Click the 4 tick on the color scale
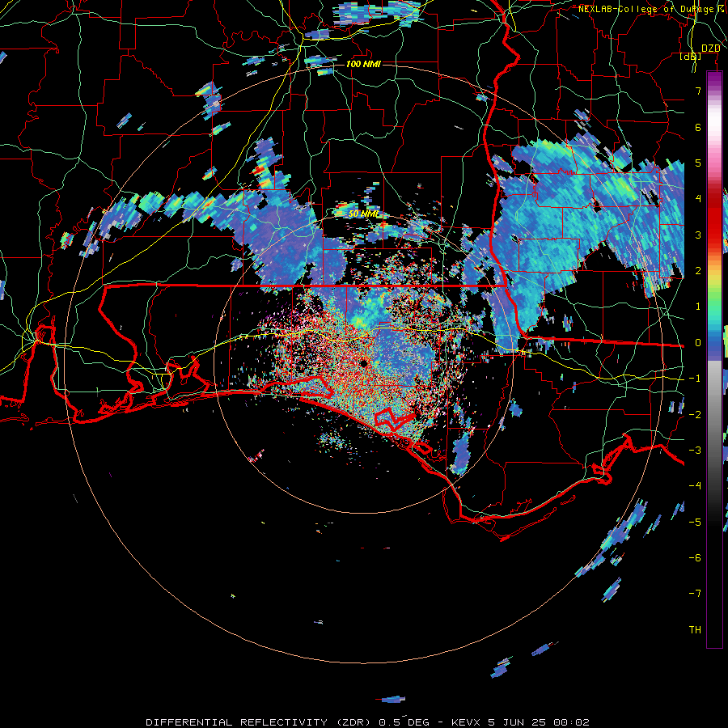This screenshot has width=728, height=728. coord(698,199)
